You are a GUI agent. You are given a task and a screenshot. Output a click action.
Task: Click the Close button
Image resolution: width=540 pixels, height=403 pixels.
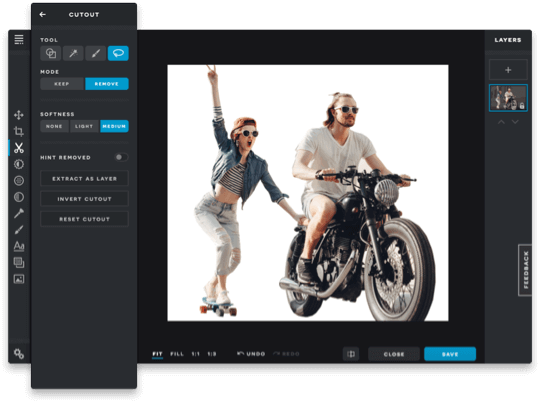pyautogui.click(x=394, y=354)
